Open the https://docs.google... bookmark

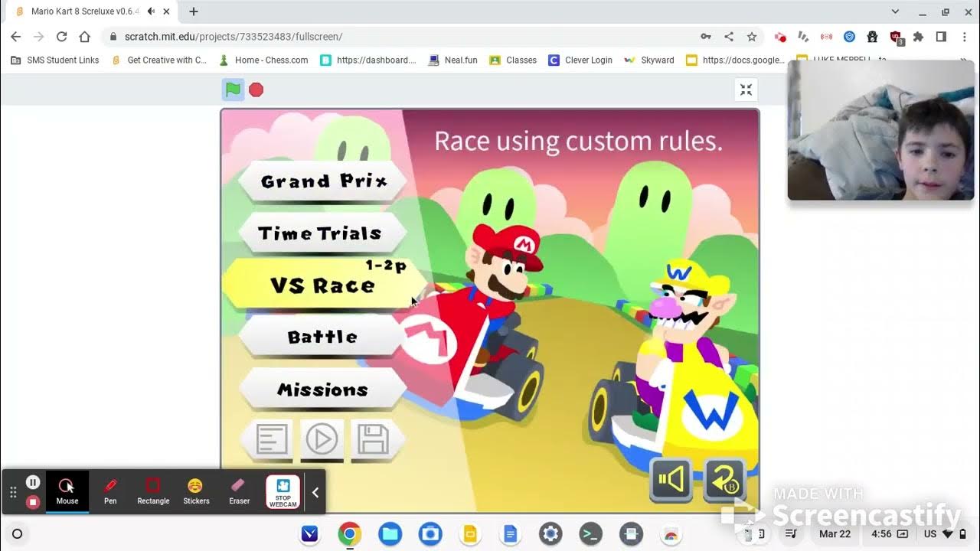pyautogui.click(x=736, y=60)
